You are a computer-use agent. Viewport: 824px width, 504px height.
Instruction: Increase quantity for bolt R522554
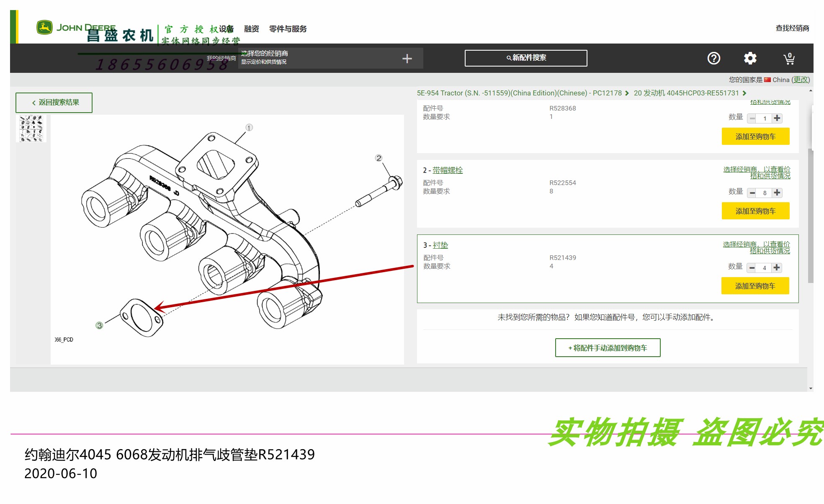(777, 193)
